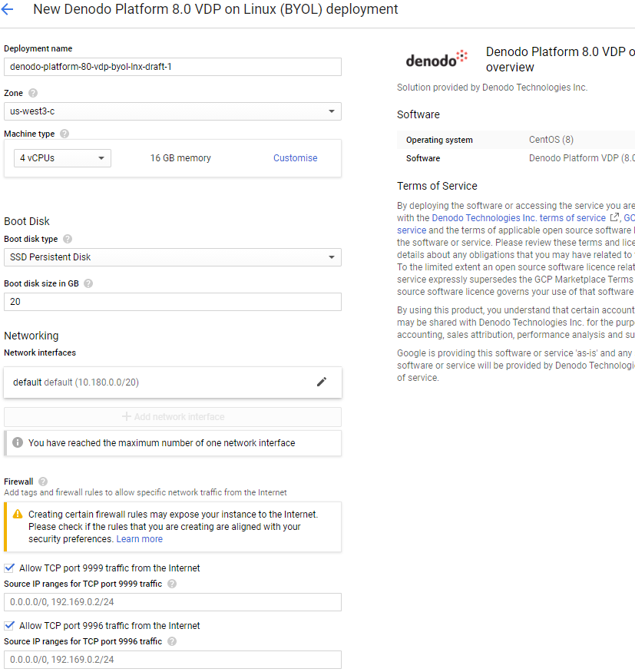Screen dimensions: 635x672
Task: Click the 'Software' section heading
Action: (x=418, y=114)
